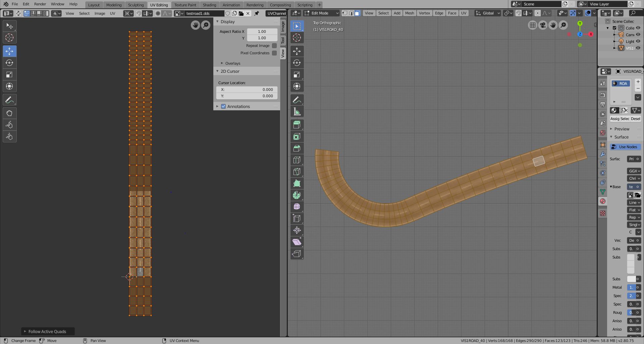
Task: Click the Subsurface Color swatch
Action: (x=631, y=279)
